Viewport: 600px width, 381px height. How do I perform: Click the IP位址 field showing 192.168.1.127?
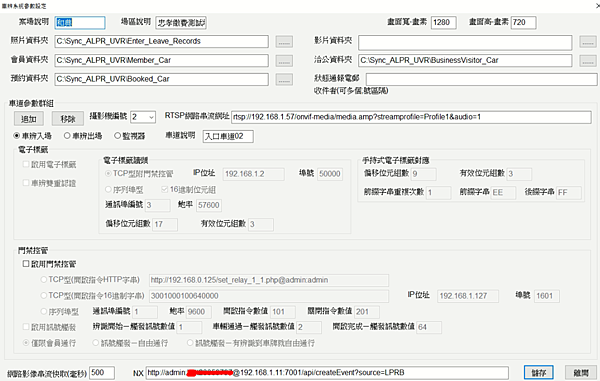pos(468,296)
